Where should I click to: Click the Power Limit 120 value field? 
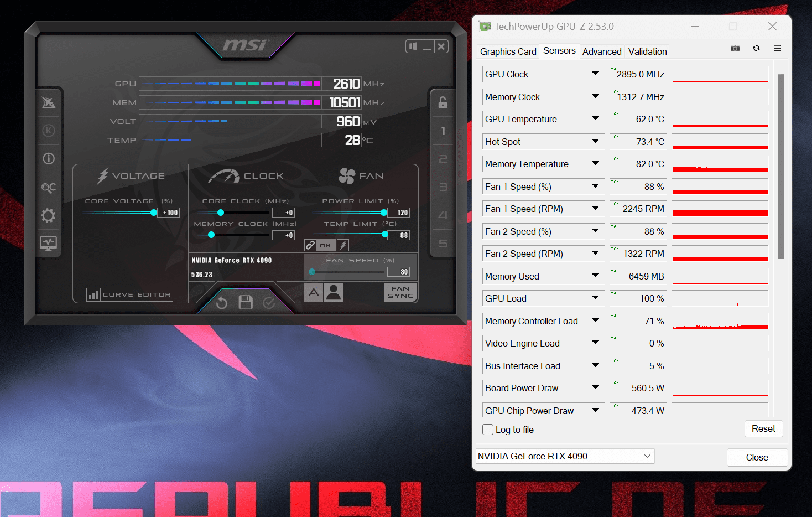point(399,213)
